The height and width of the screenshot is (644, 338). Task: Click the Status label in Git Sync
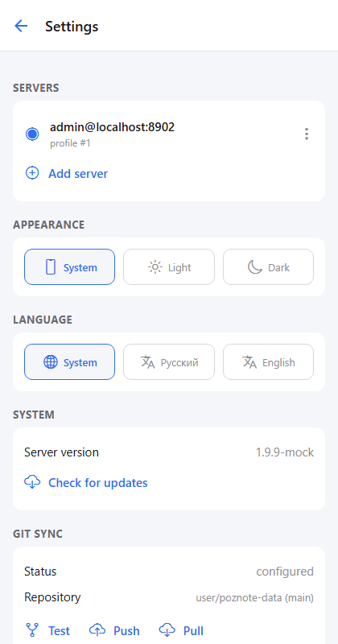tap(40, 572)
